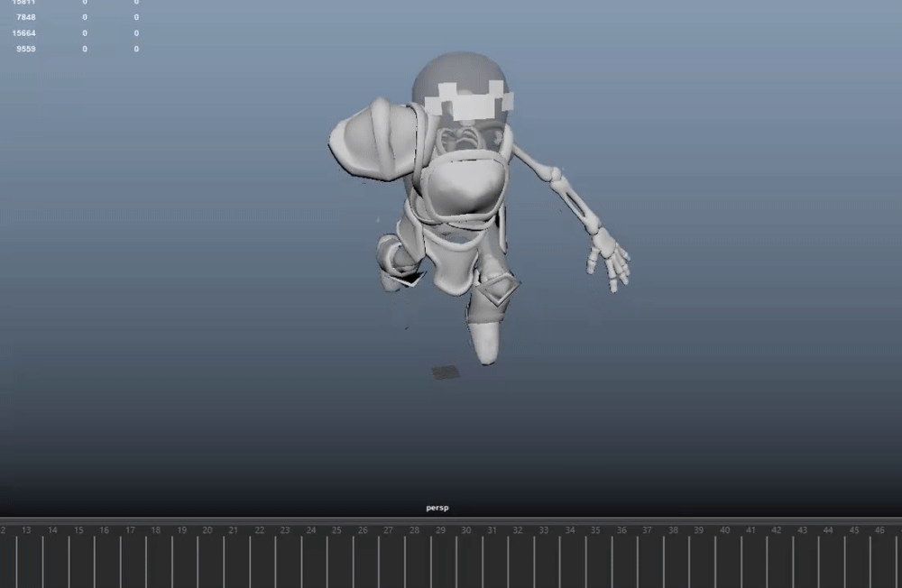
Task: Select the 7848 value in the HUD
Action: point(26,17)
